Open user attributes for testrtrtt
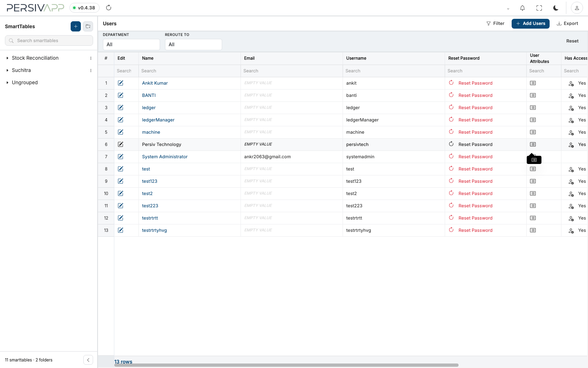The height and width of the screenshot is (368, 588). [x=533, y=218]
